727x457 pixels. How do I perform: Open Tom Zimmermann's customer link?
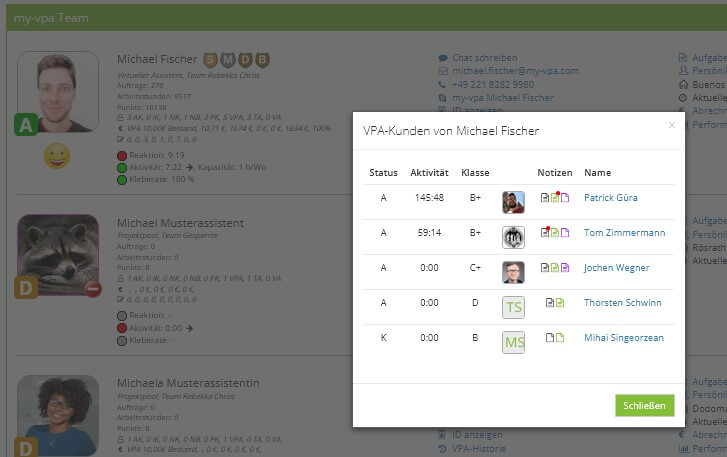[624, 233]
